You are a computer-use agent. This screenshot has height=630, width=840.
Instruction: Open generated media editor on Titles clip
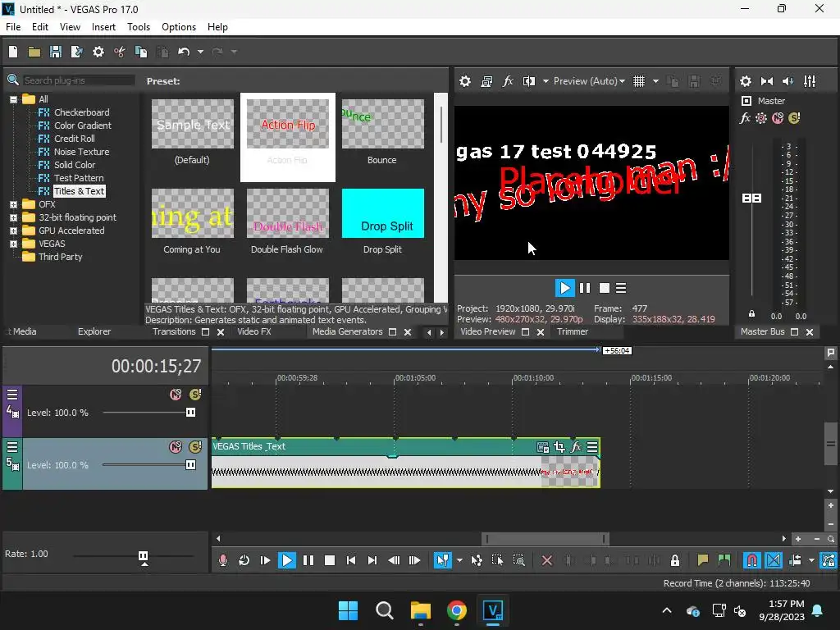click(543, 447)
